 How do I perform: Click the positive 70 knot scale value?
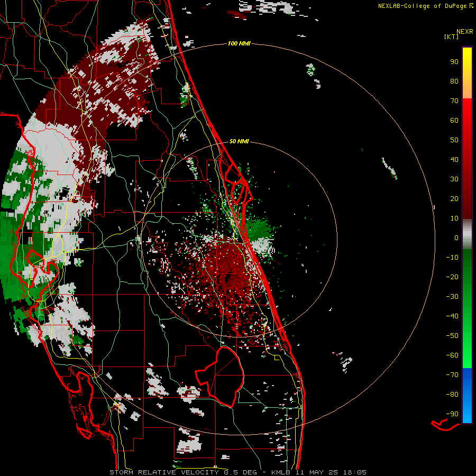click(x=454, y=101)
